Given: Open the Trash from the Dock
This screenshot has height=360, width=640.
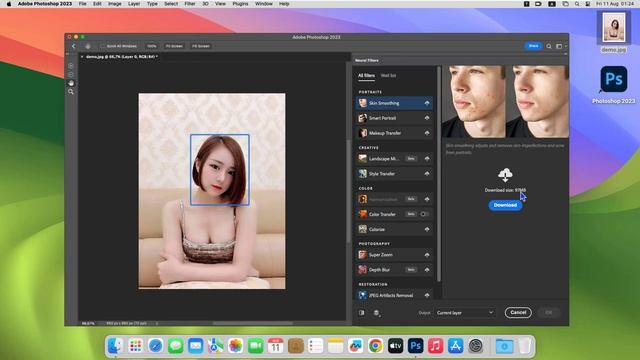Looking at the screenshot, I should [525, 346].
